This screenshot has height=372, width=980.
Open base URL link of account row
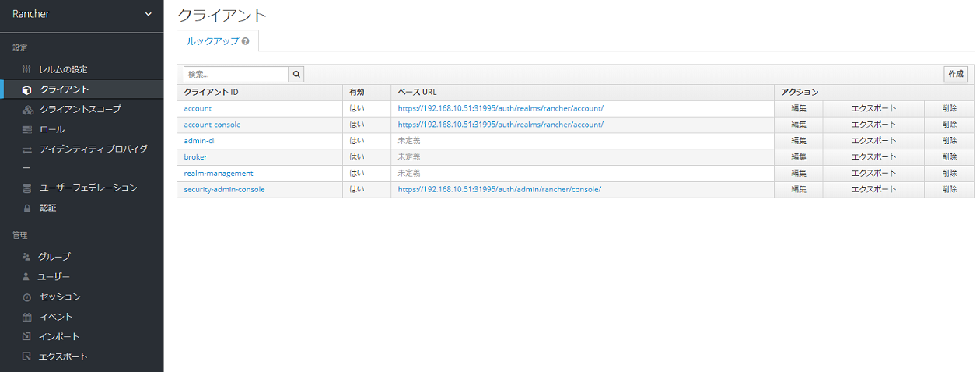[501, 108]
